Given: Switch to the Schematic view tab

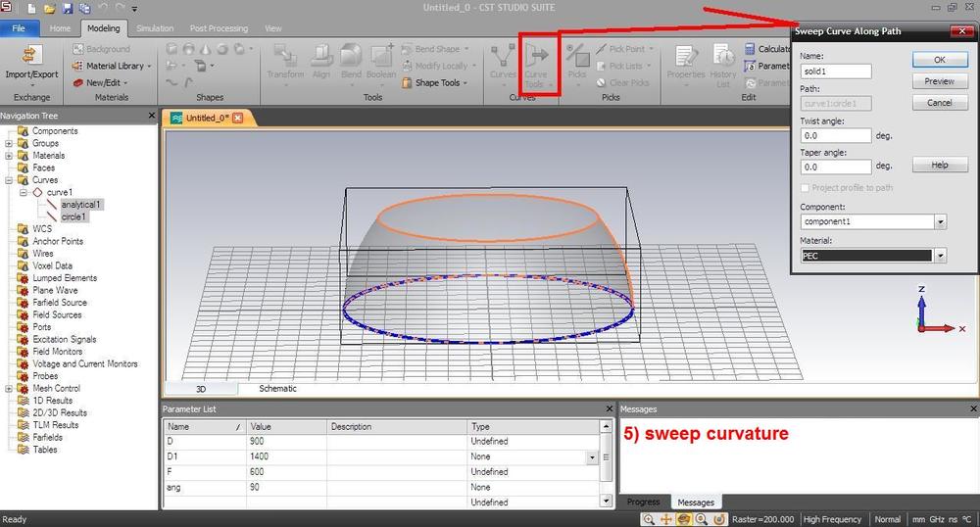Looking at the screenshot, I should [277, 388].
